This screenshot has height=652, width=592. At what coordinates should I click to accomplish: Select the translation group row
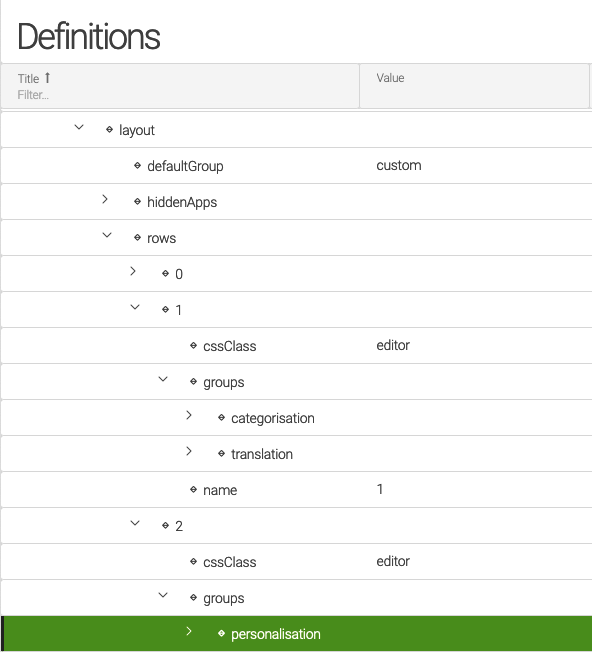pos(296,454)
